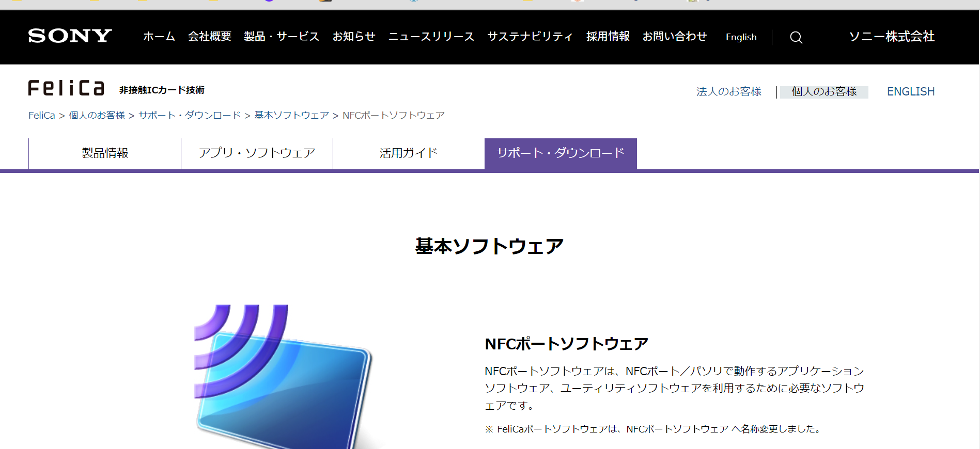Switch to ENGLISH FeliCa site
The width and height of the screenshot is (980, 449).
pyautogui.click(x=911, y=92)
